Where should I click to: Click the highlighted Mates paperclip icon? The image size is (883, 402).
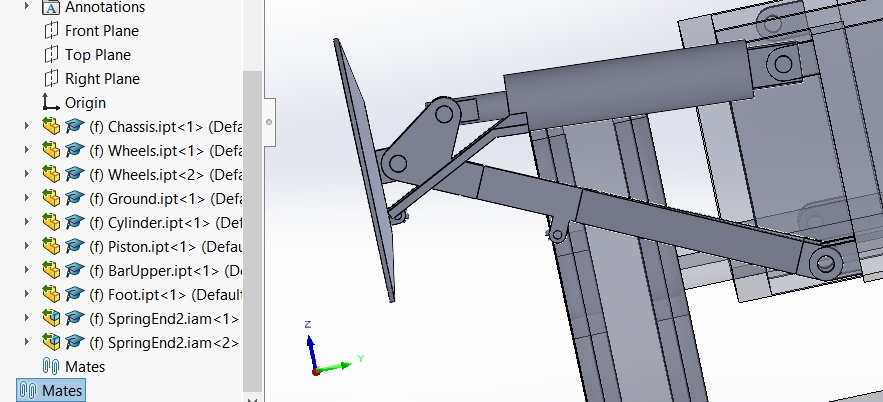coord(28,390)
